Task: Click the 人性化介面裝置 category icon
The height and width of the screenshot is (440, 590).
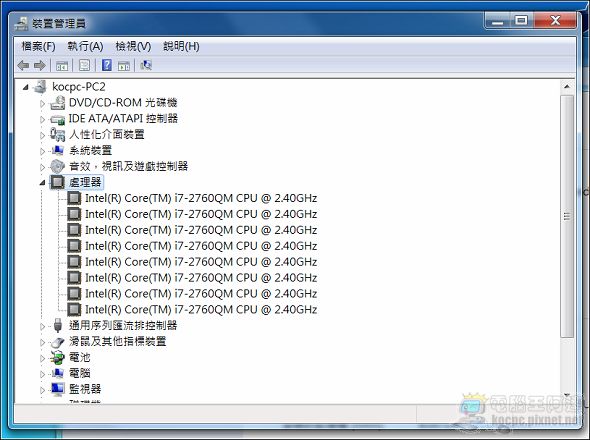Action: 58,134
